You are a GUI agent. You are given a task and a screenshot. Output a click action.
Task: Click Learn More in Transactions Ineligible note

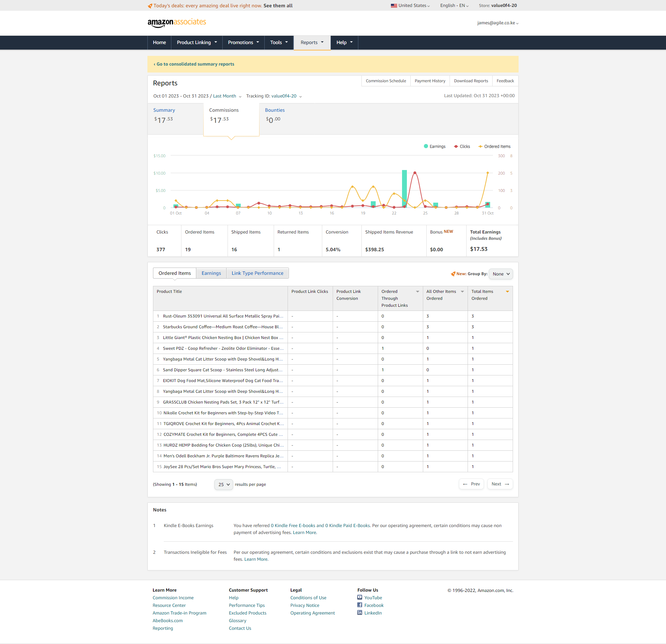pyautogui.click(x=256, y=559)
